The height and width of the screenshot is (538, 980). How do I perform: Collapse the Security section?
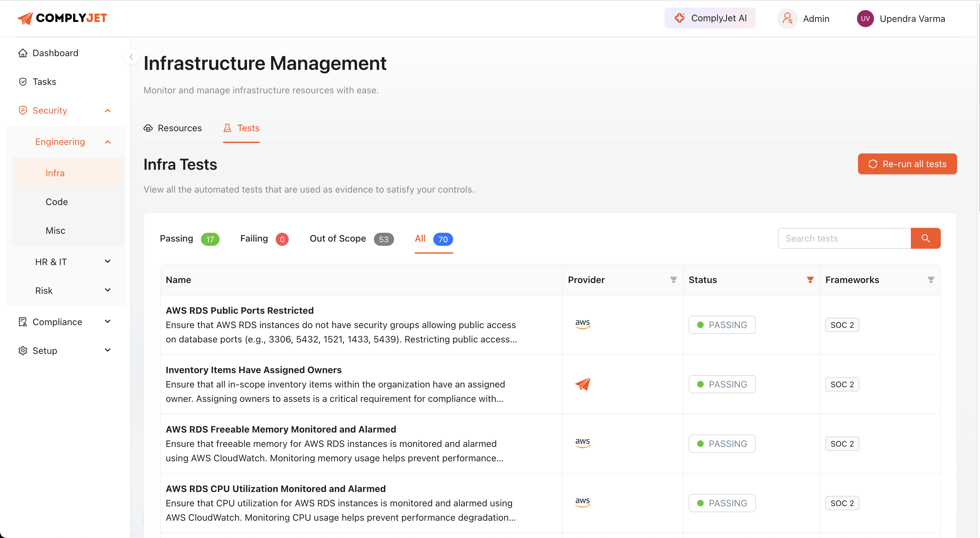(108, 110)
